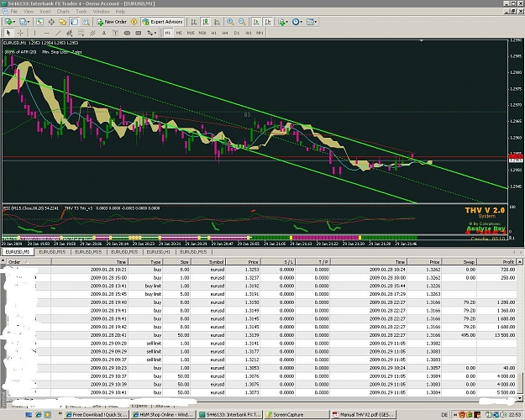The width and height of the screenshot is (525, 420).
Task: Select the EURUSD,M1 chart tab
Action: 18,252
